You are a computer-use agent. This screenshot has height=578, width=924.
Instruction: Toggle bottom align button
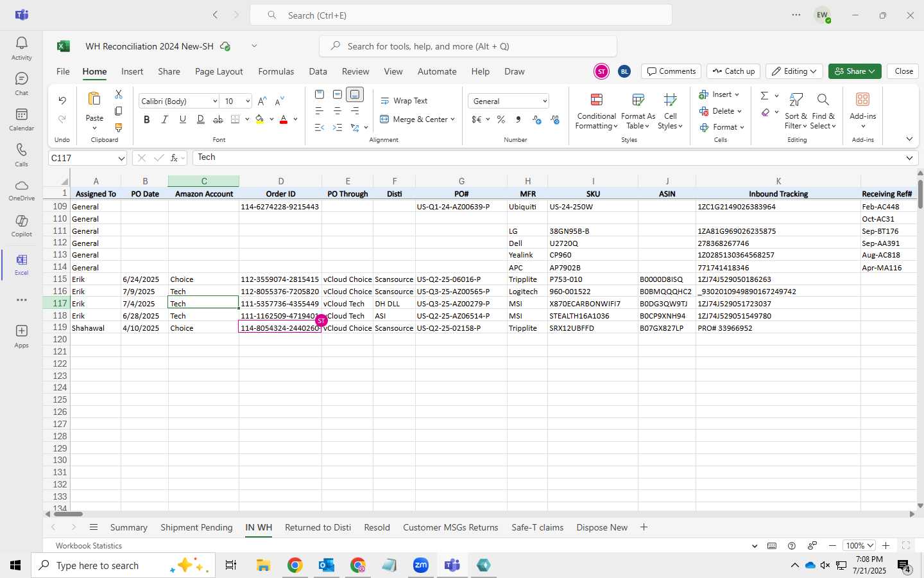point(355,94)
